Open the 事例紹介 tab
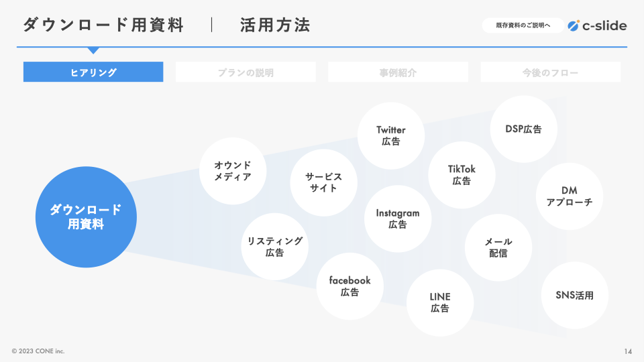644x362 pixels. 398,72
